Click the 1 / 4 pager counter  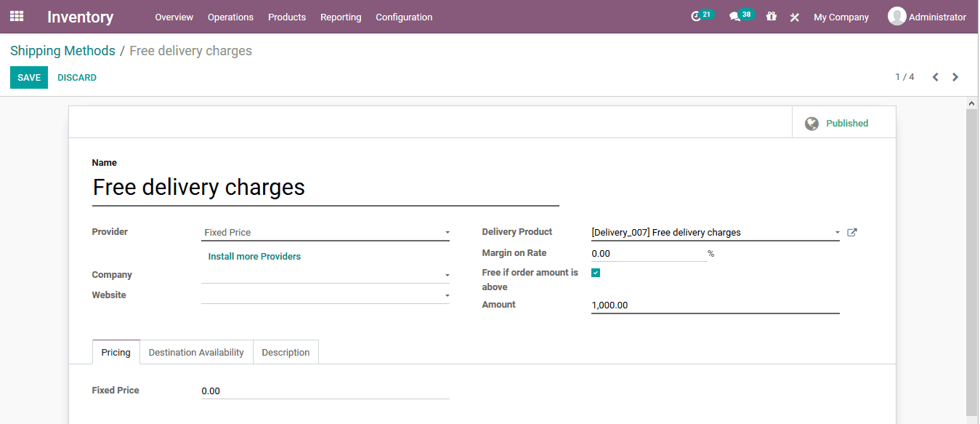904,77
